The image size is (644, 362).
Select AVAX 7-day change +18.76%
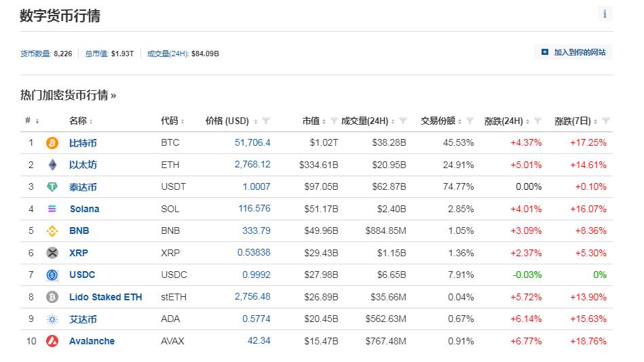(588, 341)
